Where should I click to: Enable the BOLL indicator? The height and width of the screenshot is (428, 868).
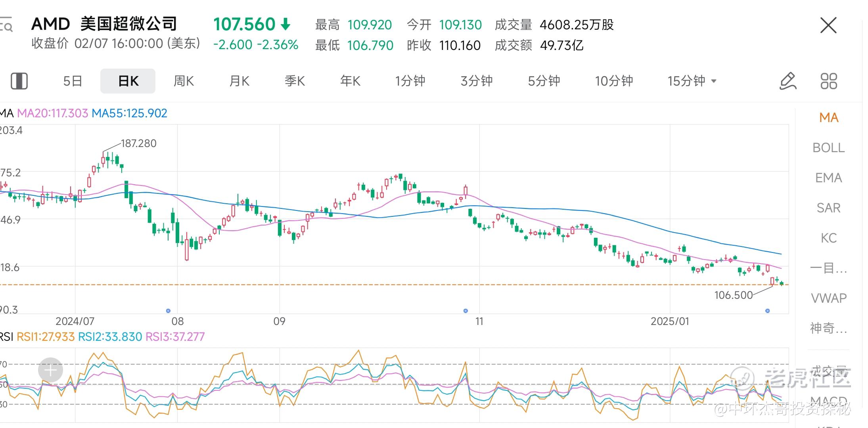pyautogui.click(x=828, y=148)
